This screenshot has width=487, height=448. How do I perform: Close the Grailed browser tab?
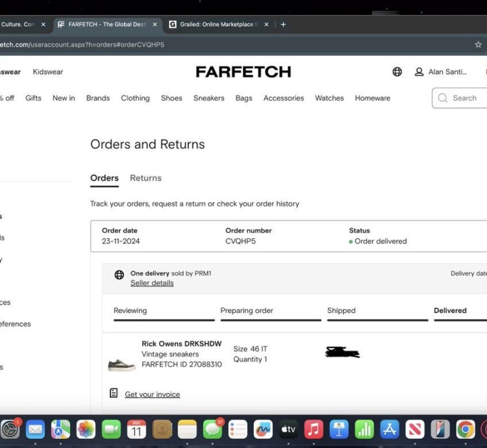[x=266, y=25]
